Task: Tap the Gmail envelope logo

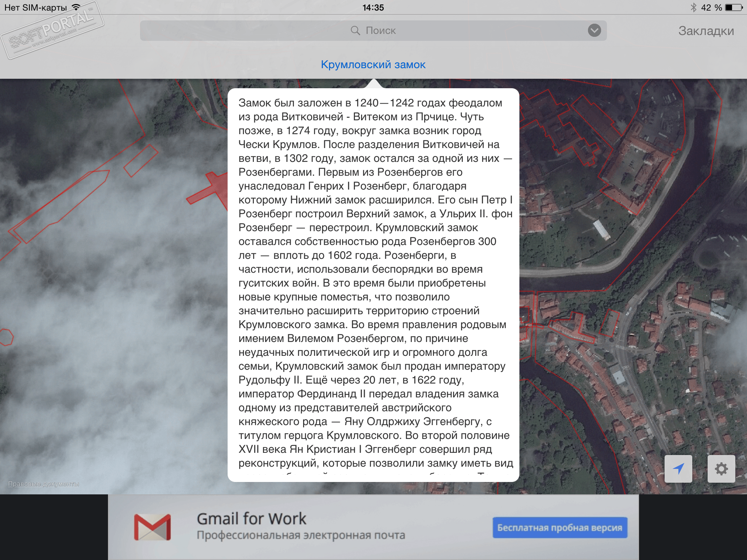Action: click(152, 527)
